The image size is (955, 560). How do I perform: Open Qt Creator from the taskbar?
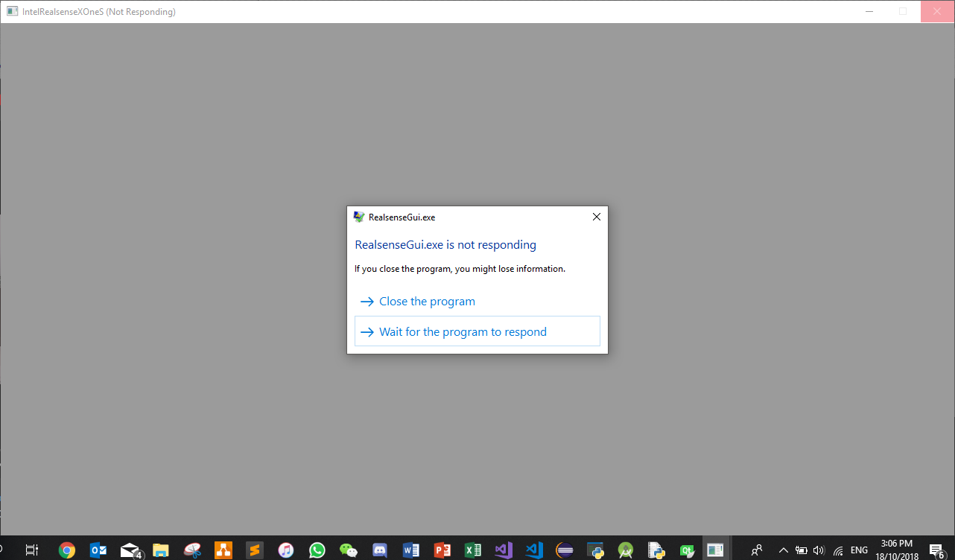click(687, 550)
